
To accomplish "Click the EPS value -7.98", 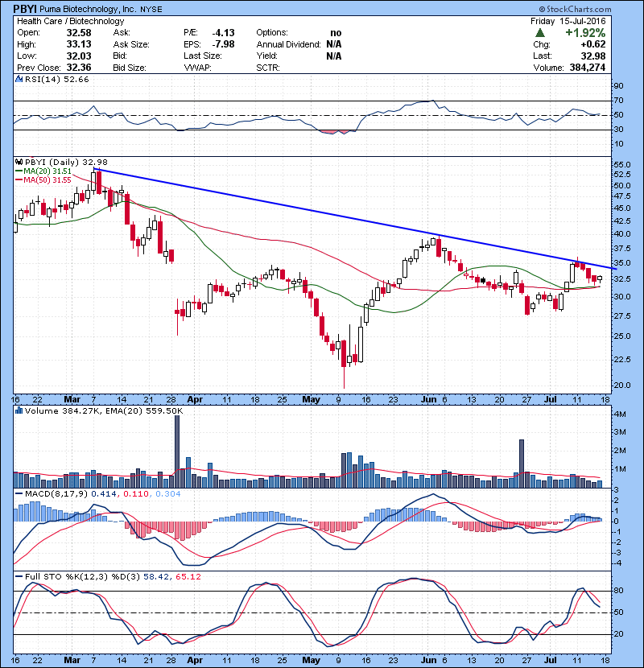I will (x=223, y=44).
